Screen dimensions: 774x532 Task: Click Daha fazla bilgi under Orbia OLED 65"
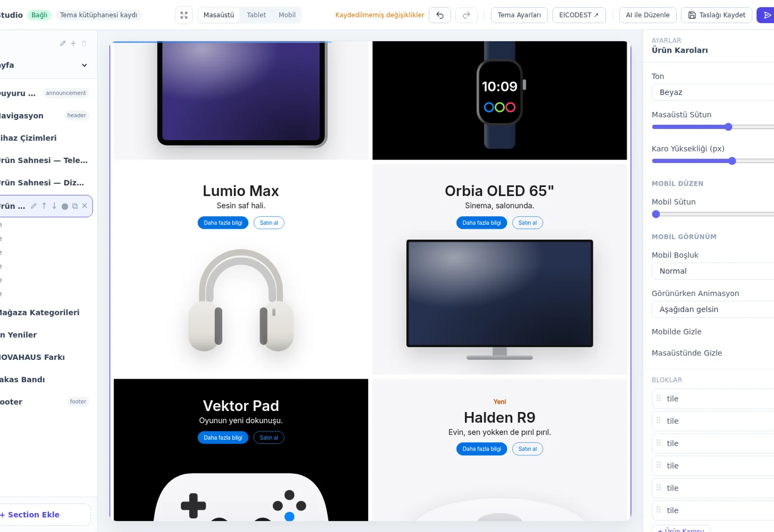click(x=482, y=223)
